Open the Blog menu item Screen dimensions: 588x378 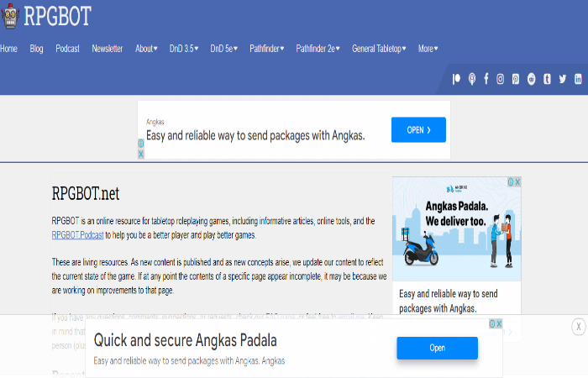pos(36,49)
